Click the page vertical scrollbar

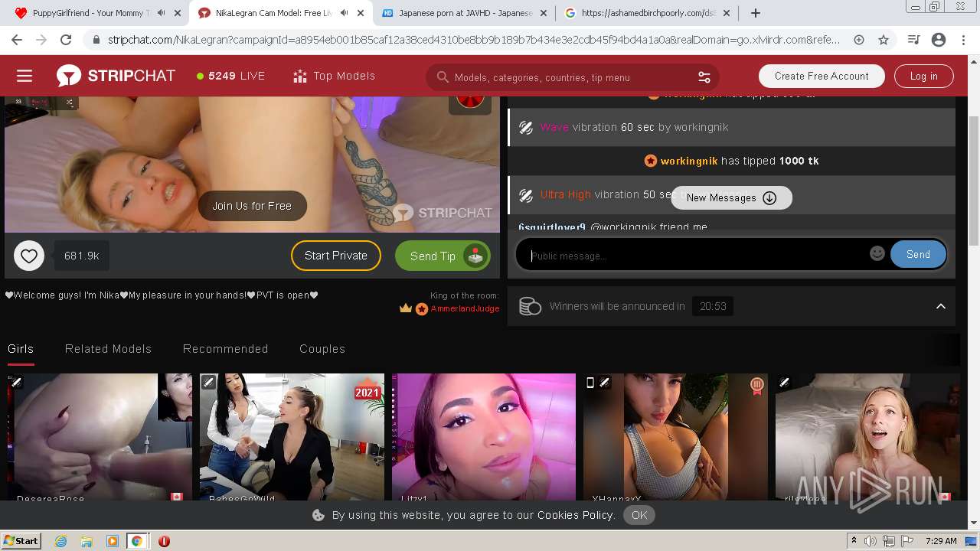pos(974,181)
